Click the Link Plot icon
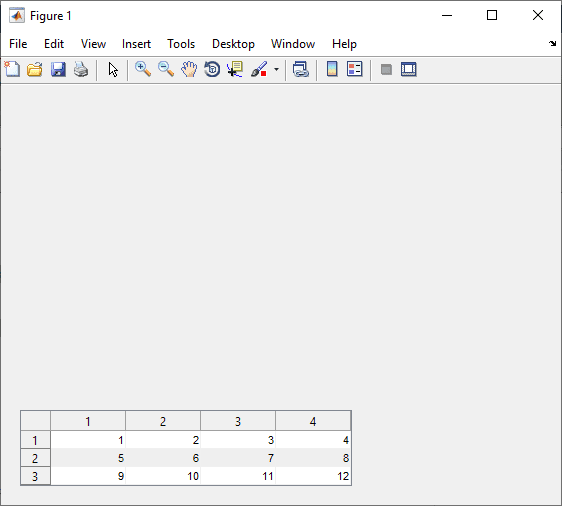The image size is (562, 506). tap(301, 69)
